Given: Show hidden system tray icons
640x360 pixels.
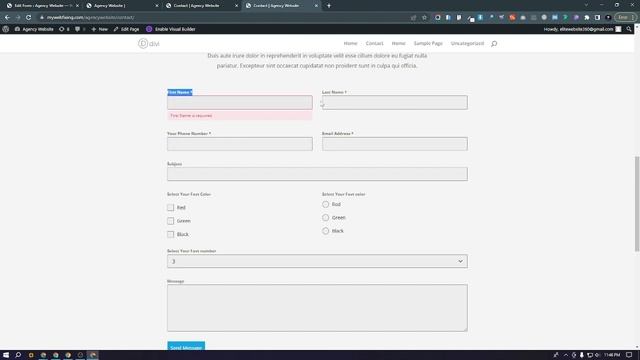Looking at the screenshot, I should coord(565,355).
